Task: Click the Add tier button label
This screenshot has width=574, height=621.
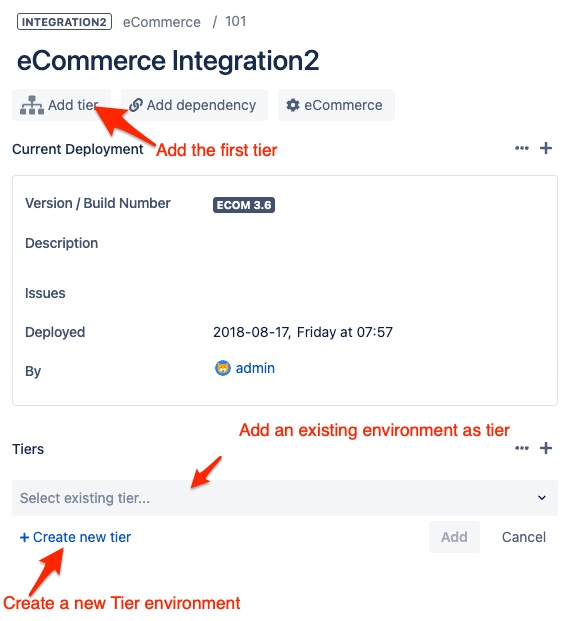Action: click(73, 105)
